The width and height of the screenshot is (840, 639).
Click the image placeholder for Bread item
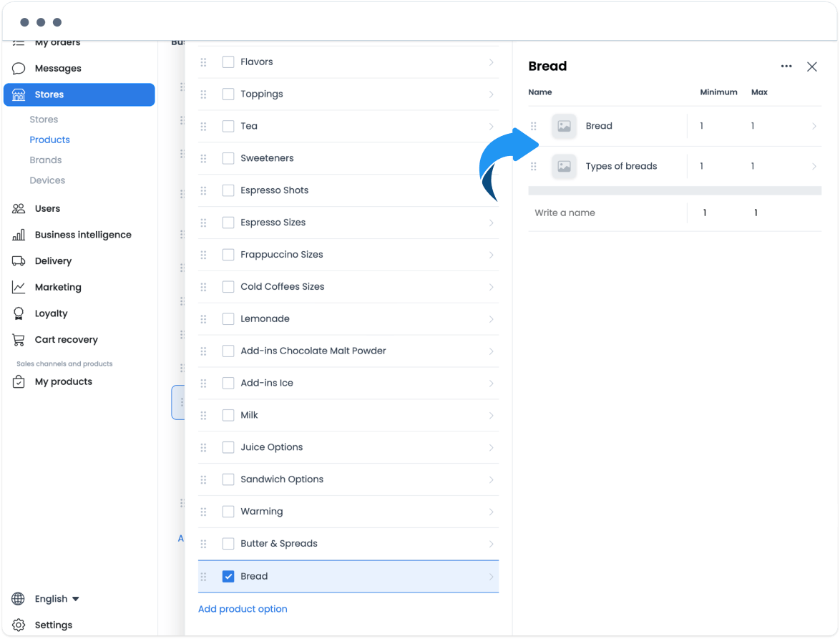click(564, 127)
